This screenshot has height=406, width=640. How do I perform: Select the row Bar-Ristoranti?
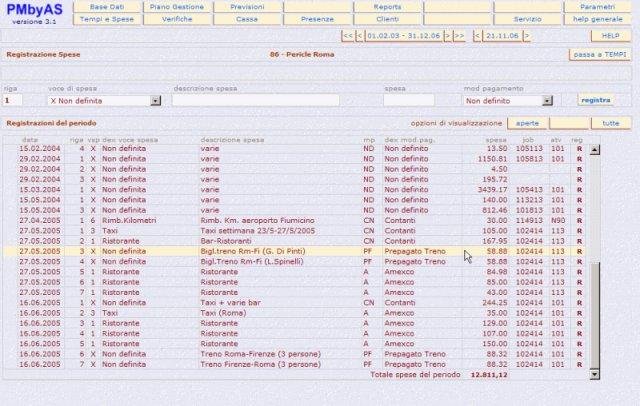click(294, 241)
